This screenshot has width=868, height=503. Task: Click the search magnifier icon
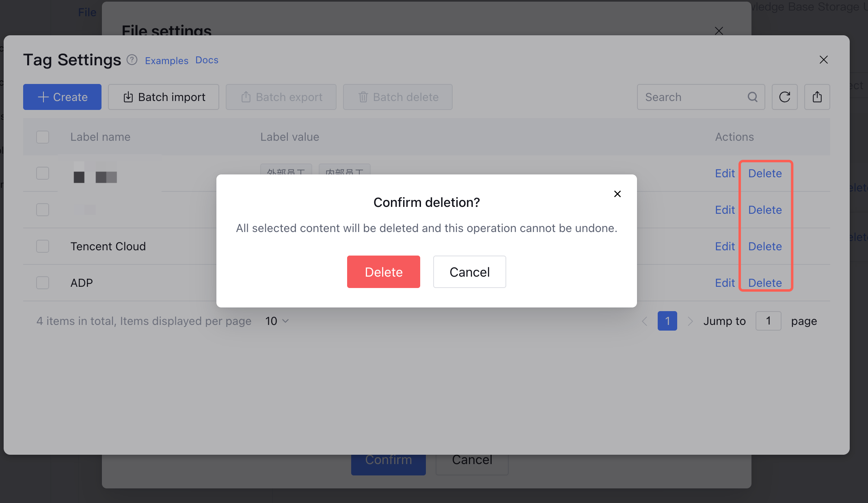click(x=752, y=97)
